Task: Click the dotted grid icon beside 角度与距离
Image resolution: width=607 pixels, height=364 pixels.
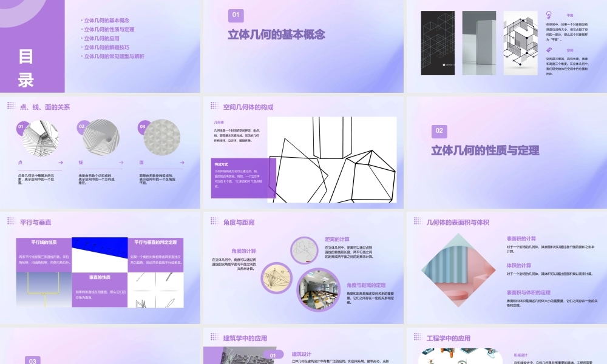Action: [215, 221]
